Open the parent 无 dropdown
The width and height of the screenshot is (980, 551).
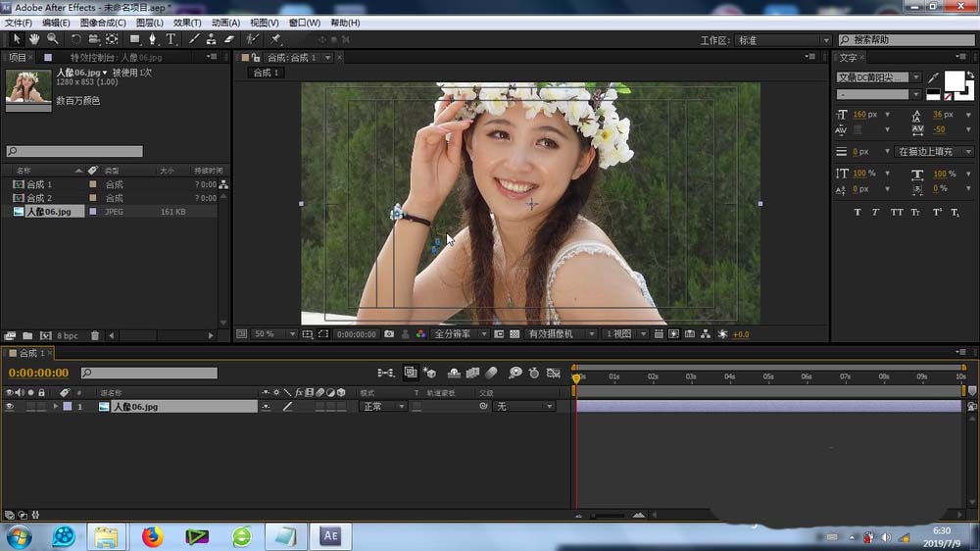[523, 407]
